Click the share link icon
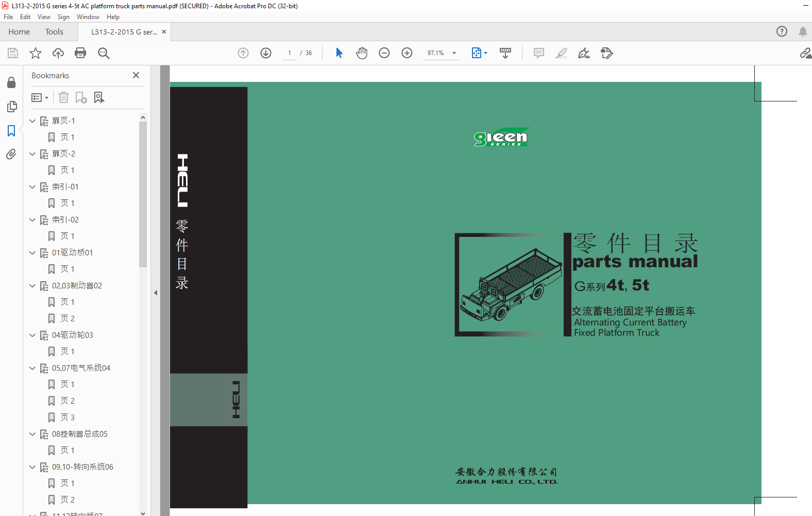Screen dimensions: 812x516 pyautogui.click(x=805, y=53)
